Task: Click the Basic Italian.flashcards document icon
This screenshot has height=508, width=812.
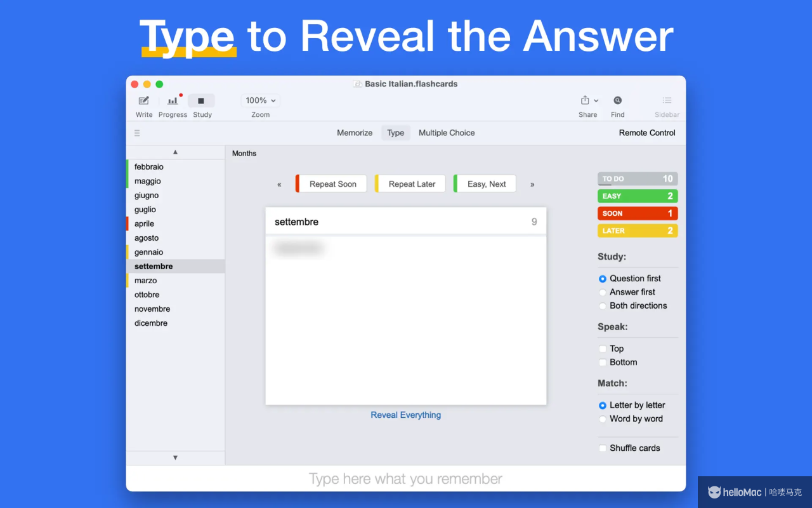Action: point(358,84)
